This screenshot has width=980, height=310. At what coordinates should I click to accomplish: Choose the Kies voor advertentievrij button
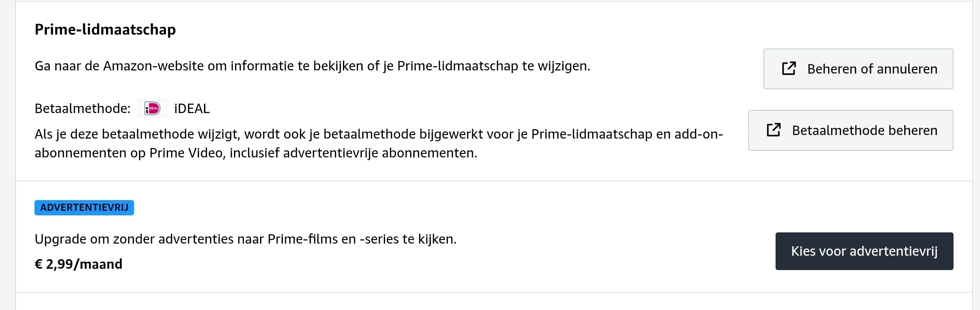click(864, 251)
